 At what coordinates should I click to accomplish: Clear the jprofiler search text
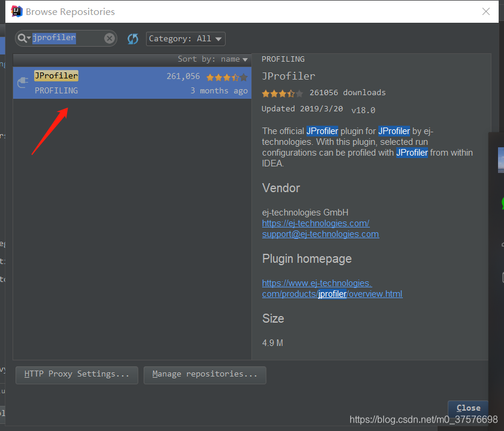point(110,38)
